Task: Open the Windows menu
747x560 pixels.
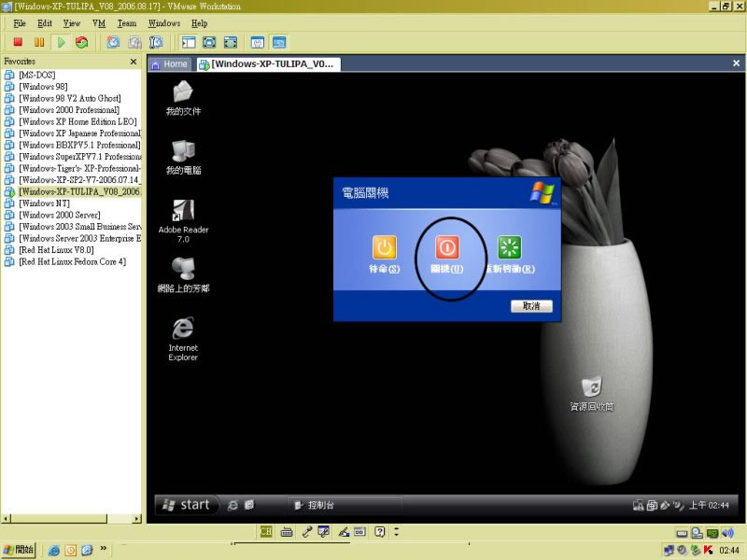Action: coord(164,23)
